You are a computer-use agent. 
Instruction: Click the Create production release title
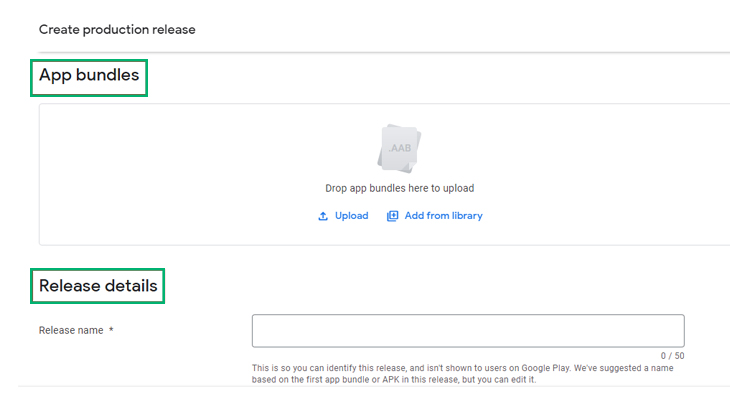(117, 29)
